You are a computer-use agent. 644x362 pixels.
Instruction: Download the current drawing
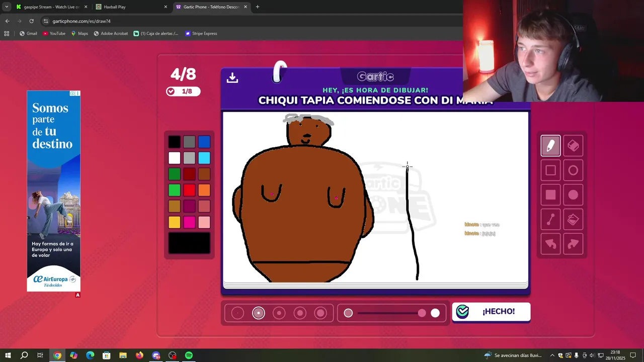pyautogui.click(x=232, y=77)
